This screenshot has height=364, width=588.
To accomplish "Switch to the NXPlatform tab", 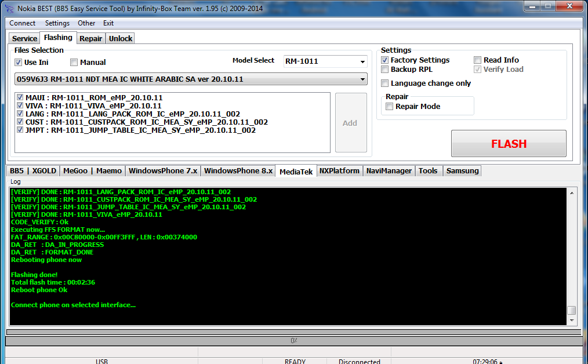I will point(339,171).
